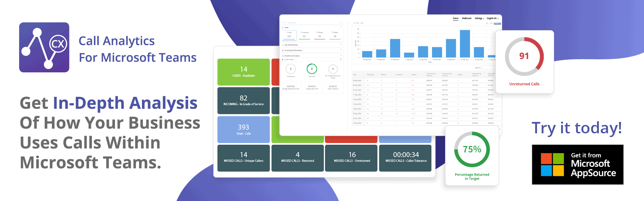Click the 393 Total - Calls tile
The width and height of the screenshot is (644, 201).
pyautogui.click(x=244, y=129)
